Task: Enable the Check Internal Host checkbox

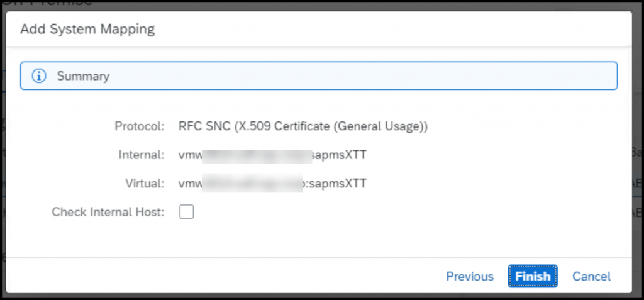Action: (x=186, y=212)
